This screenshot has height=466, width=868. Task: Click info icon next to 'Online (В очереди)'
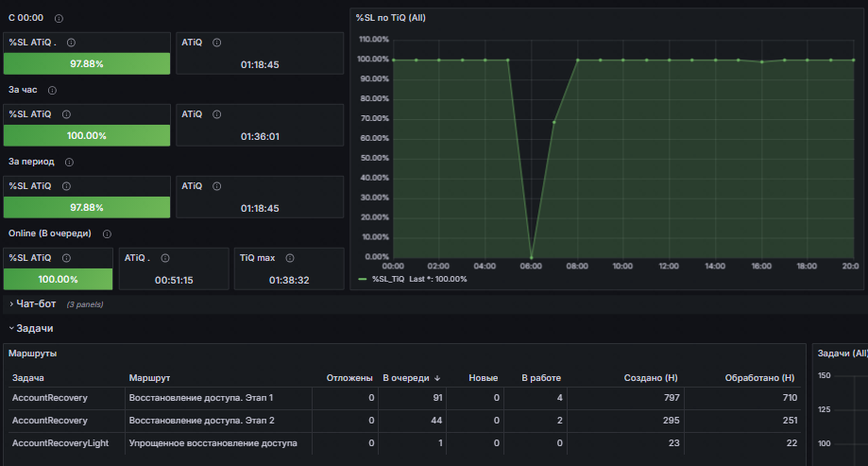pyautogui.click(x=107, y=234)
